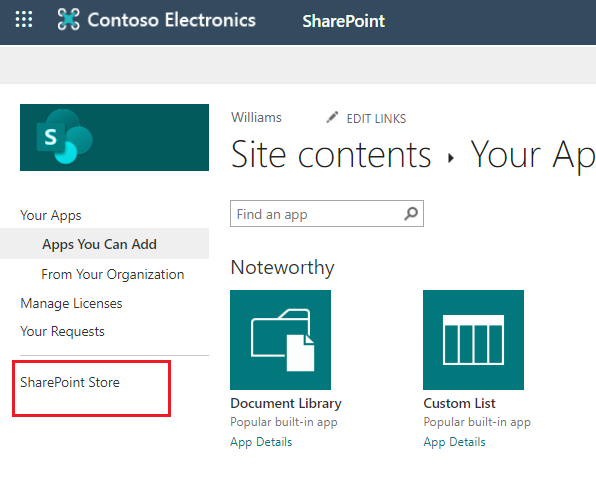Click the EDIT LINKS pencil icon
This screenshot has width=596, height=485.
[x=332, y=118]
